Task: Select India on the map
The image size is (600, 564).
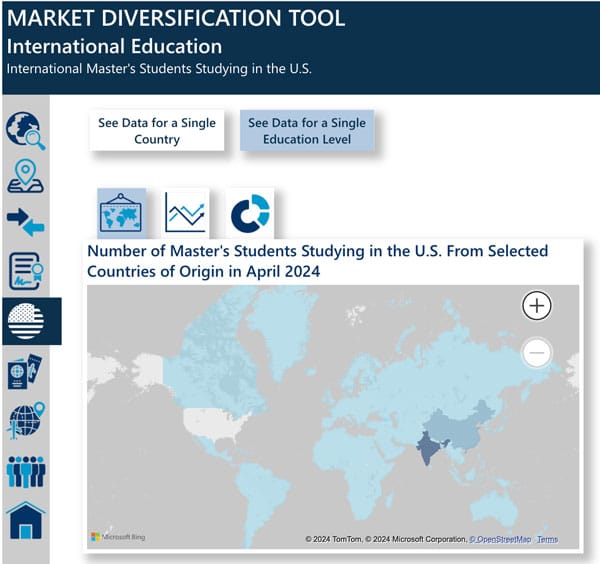Action: click(428, 448)
